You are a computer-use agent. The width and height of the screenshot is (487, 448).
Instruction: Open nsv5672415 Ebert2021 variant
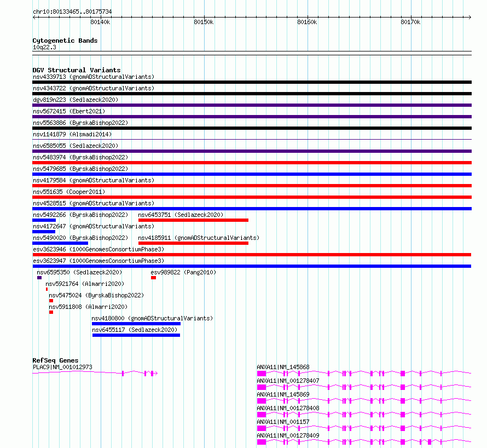[x=69, y=111]
